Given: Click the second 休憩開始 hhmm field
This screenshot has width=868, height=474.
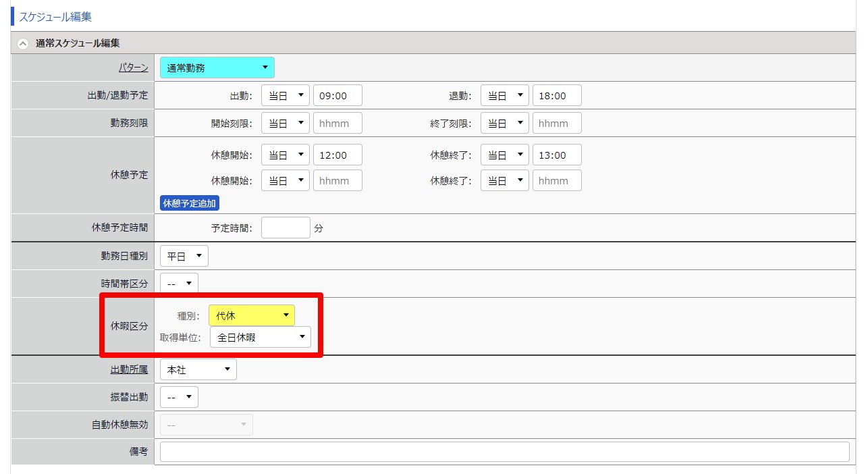Looking at the screenshot, I should 337,180.
